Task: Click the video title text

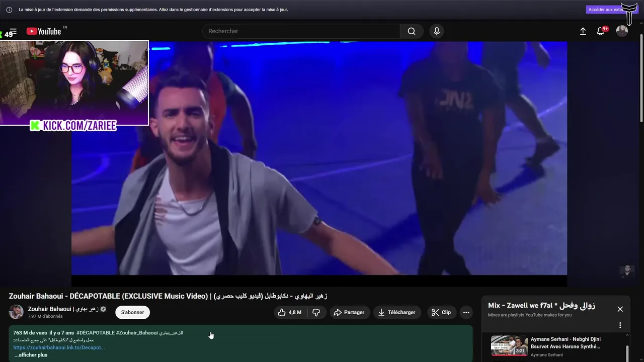Action: 168,296
